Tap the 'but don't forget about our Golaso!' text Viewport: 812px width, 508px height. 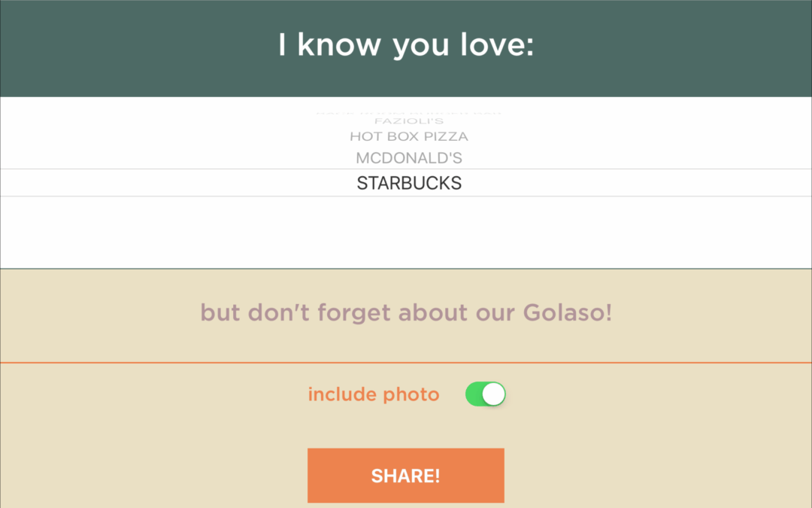tap(406, 312)
